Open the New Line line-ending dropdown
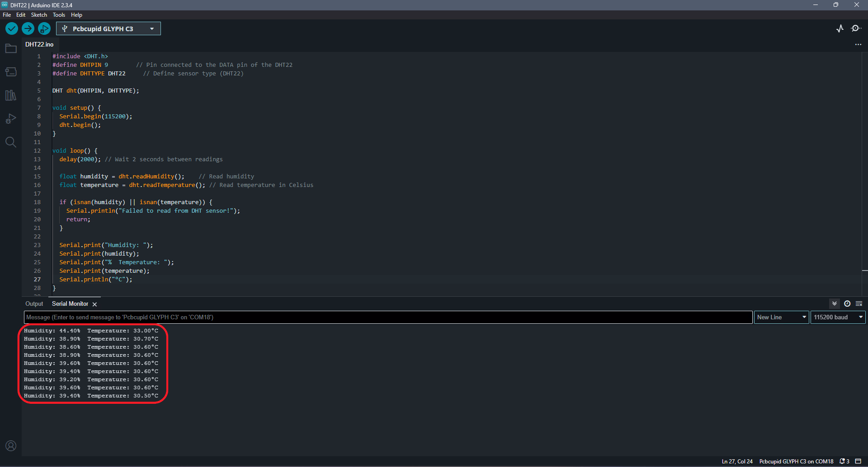868x467 pixels. pyautogui.click(x=781, y=317)
